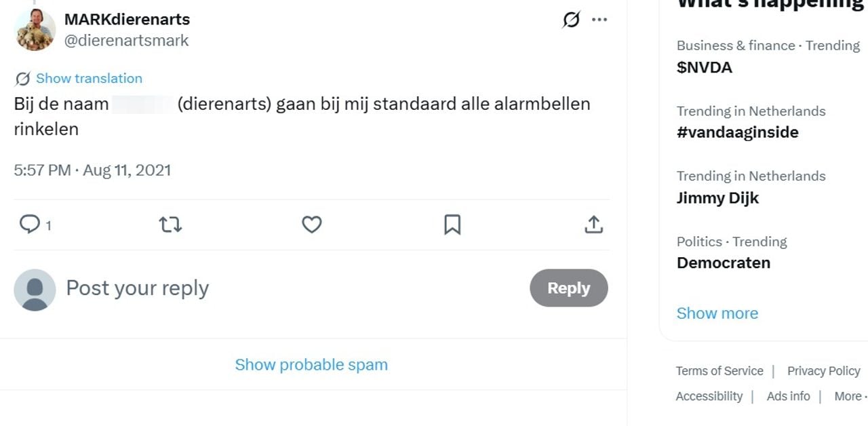Like the tweet via the heart icon
The width and height of the screenshot is (868, 426).
[311, 225]
